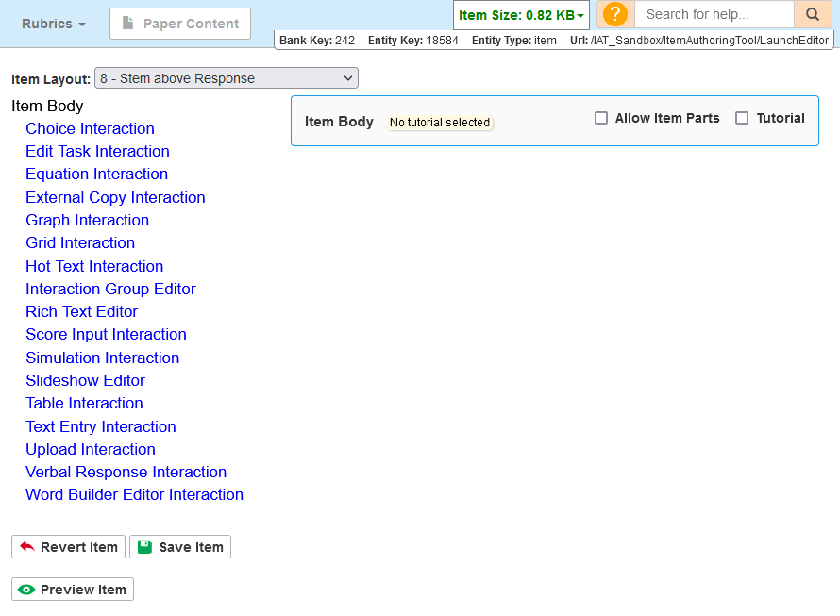Viewport: 840px width, 616px height.
Task: Click the Url LaunchEditor path text
Action: (x=699, y=41)
